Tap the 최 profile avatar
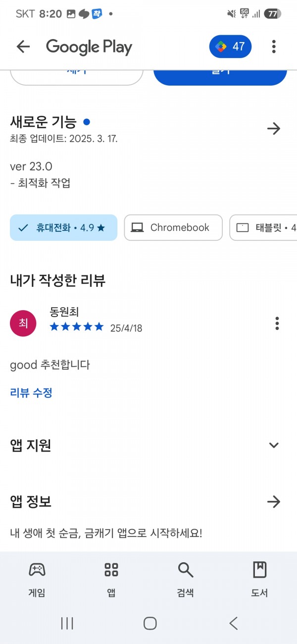The width and height of the screenshot is (297, 644). coord(23,323)
